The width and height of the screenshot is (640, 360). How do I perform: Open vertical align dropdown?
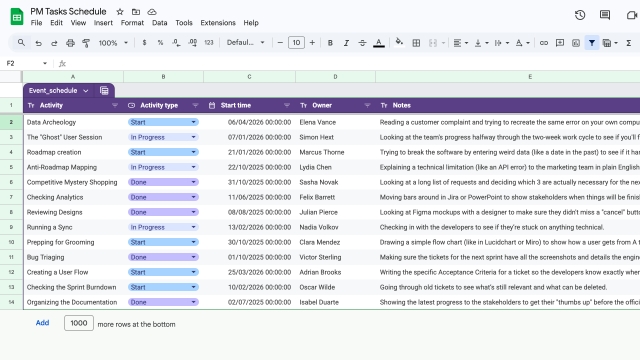(481, 43)
